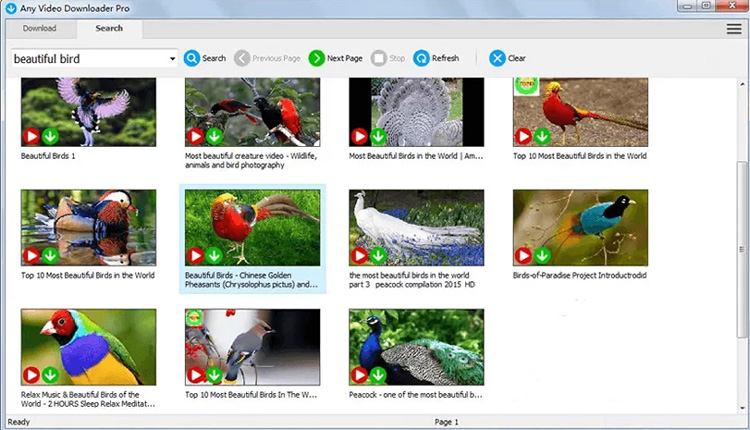Click the scrollbar down arrow
The height and width of the screenshot is (430, 750).
pos(742,408)
